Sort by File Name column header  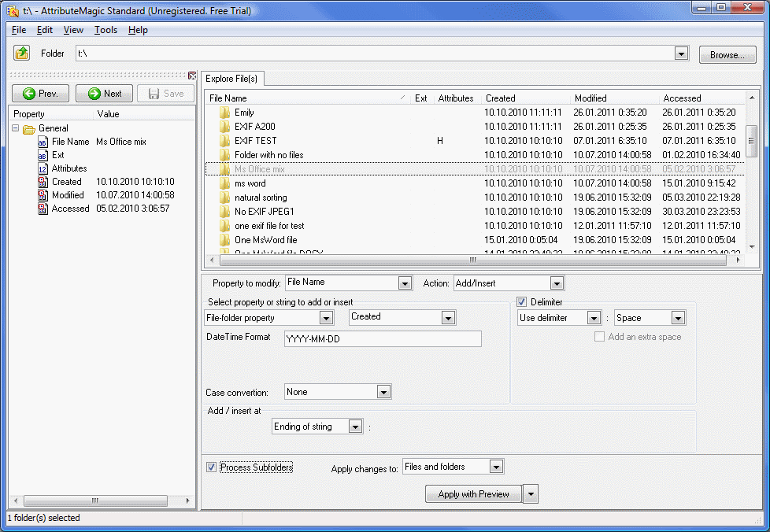pos(307,98)
